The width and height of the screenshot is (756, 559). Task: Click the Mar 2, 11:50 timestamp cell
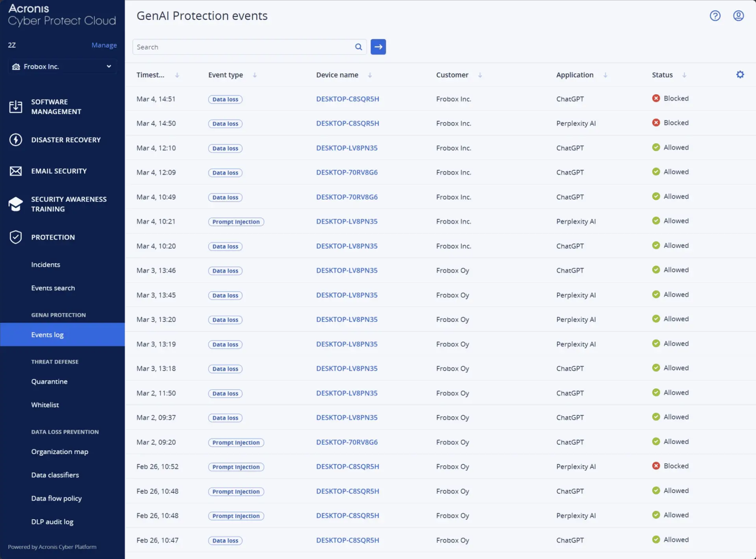[x=156, y=393]
